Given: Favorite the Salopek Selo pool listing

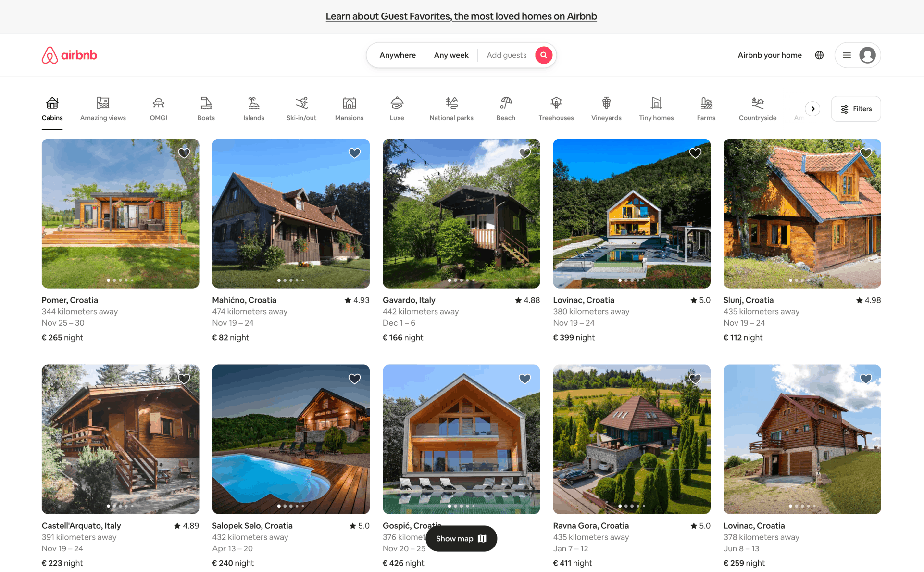Looking at the screenshot, I should (x=354, y=379).
